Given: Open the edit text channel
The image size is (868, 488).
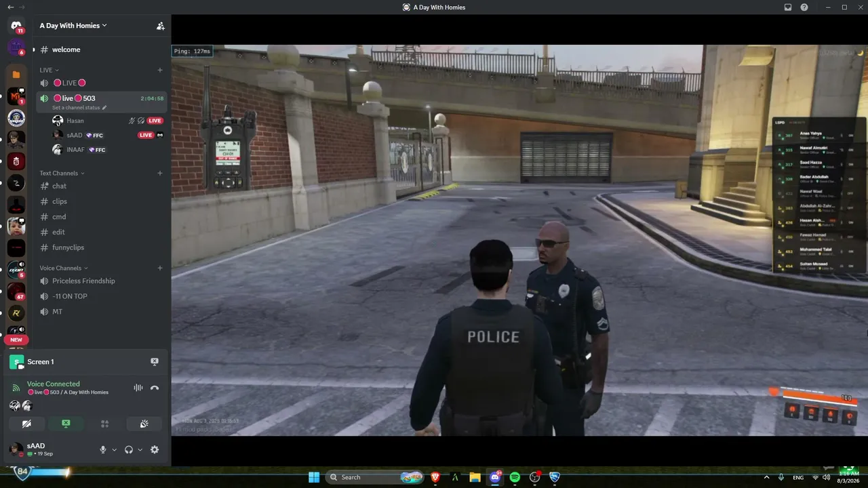Looking at the screenshot, I should [102, 232].
